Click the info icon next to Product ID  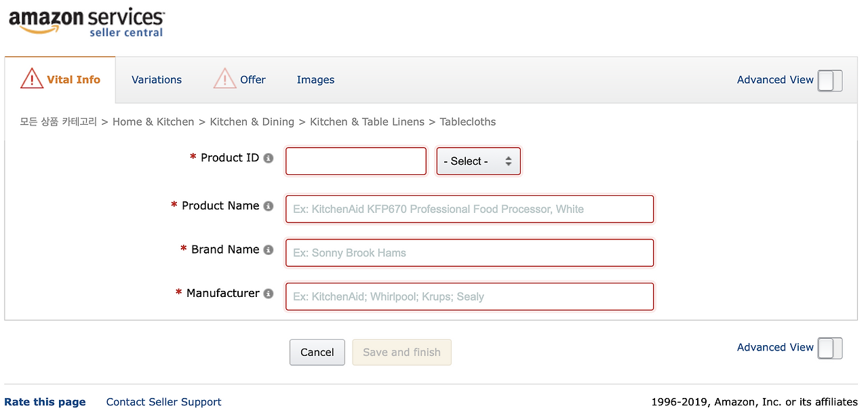point(269,158)
